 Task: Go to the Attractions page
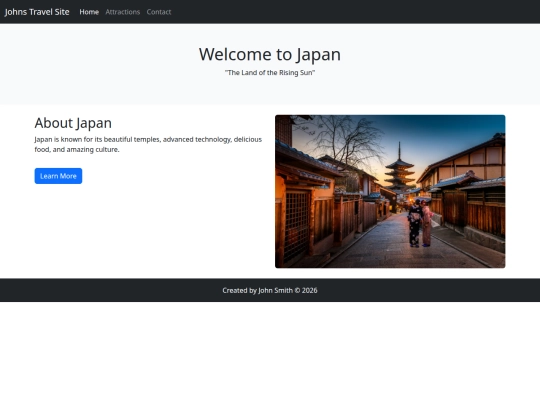pyautogui.click(x=123, y=12)
